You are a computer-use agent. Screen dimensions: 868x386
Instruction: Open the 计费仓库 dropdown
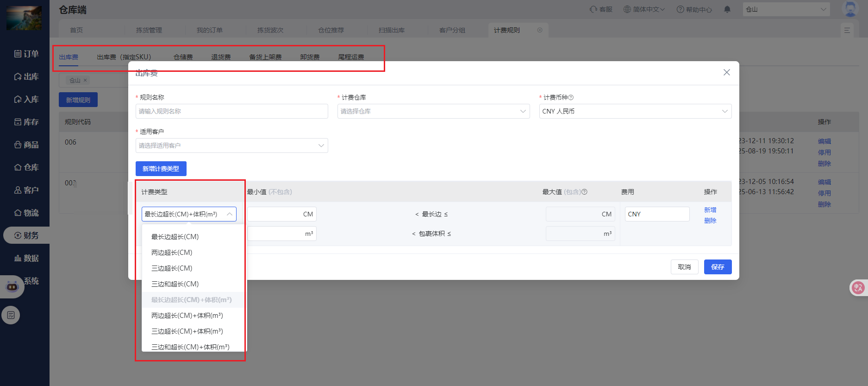[x=433, y=111]
